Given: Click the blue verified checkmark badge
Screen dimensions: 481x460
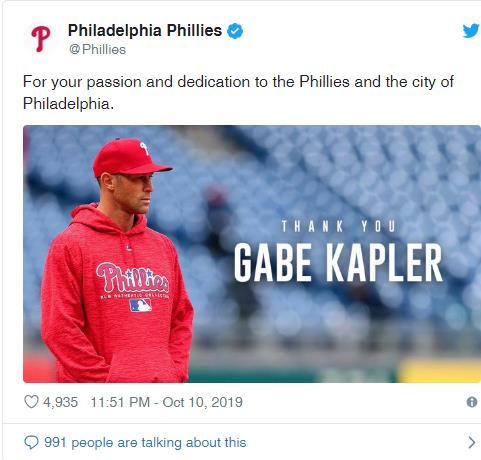Looking at the screenshot, I should tap(235, 31).
